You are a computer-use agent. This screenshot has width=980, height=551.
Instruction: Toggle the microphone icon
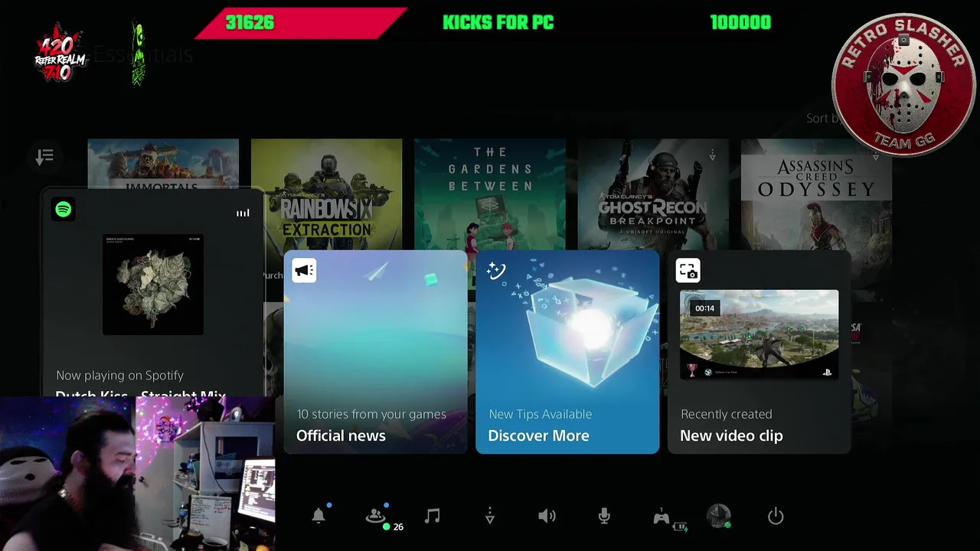click(604, 517)
